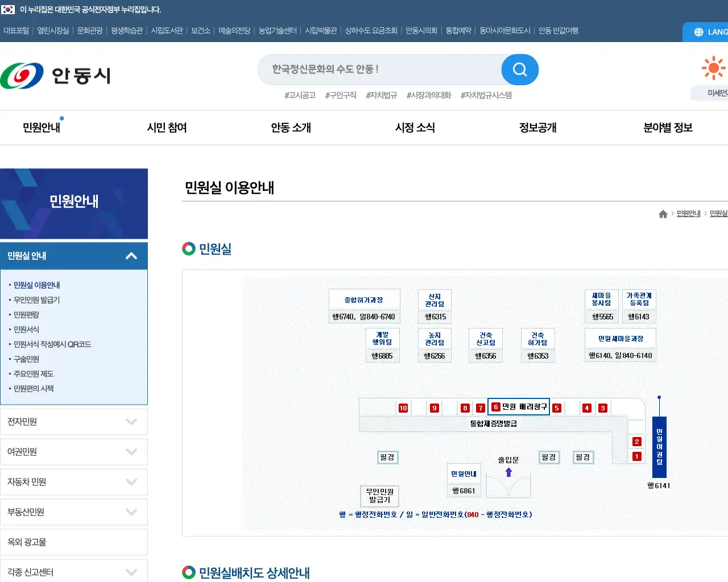Open the 시민 참여 main menu

point(167,128)
